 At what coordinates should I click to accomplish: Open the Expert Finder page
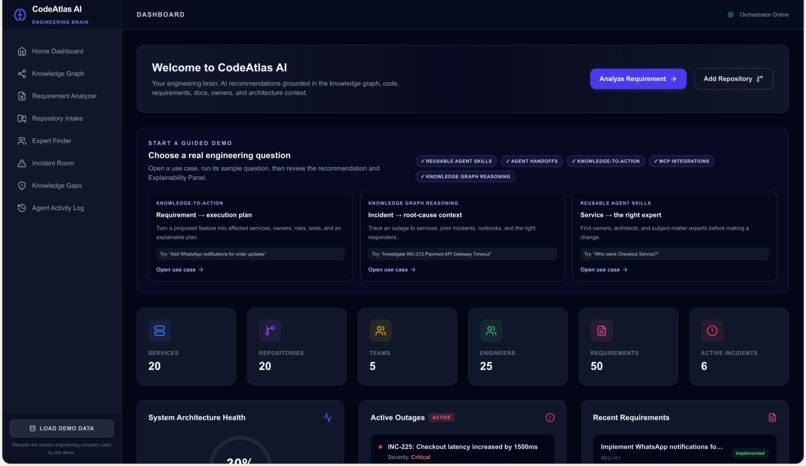pos(62,141)
